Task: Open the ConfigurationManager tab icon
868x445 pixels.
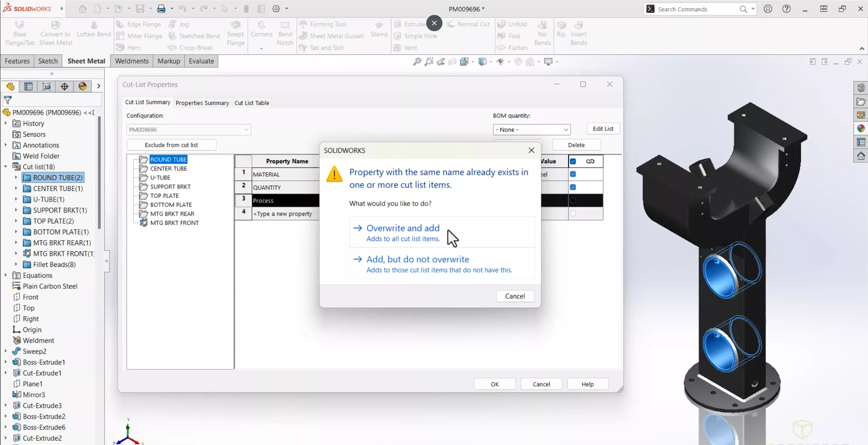Action: 46,86
